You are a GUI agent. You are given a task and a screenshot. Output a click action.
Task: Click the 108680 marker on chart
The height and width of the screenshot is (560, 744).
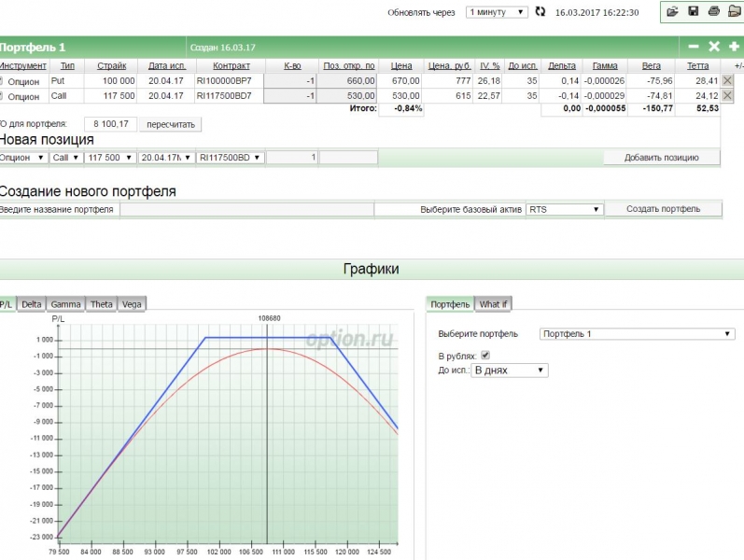point(269,318)
